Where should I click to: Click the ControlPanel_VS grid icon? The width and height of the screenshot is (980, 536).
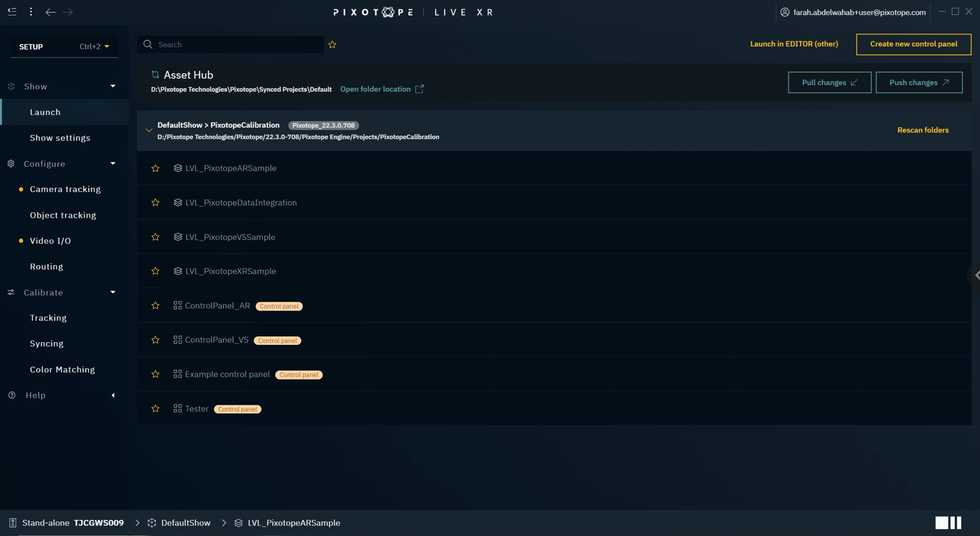click(x=178, y=340)
